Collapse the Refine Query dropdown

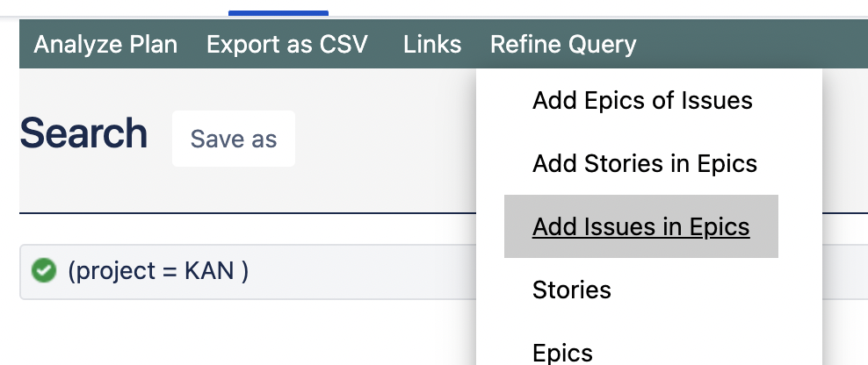coord(563,45)
